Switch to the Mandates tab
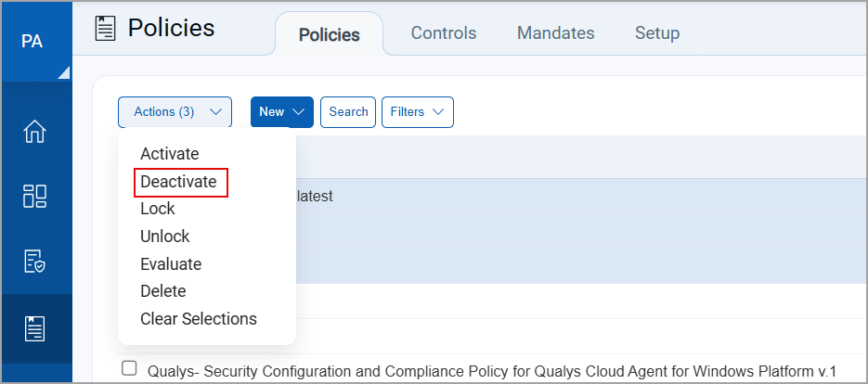This screenshot has width=868, height=384. tap(555, 33)
